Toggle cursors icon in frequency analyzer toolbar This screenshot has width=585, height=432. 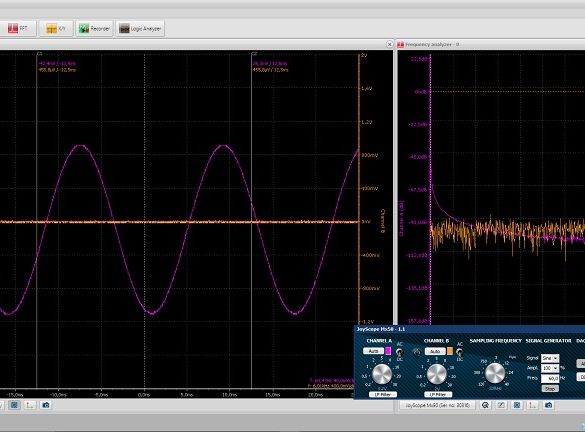(532, 405)
